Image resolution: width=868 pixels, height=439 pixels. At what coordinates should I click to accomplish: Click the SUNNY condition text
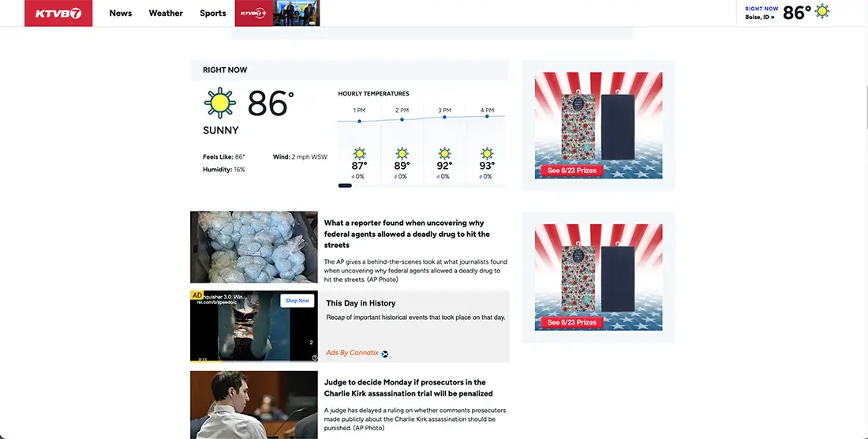[x=221, y=130]
